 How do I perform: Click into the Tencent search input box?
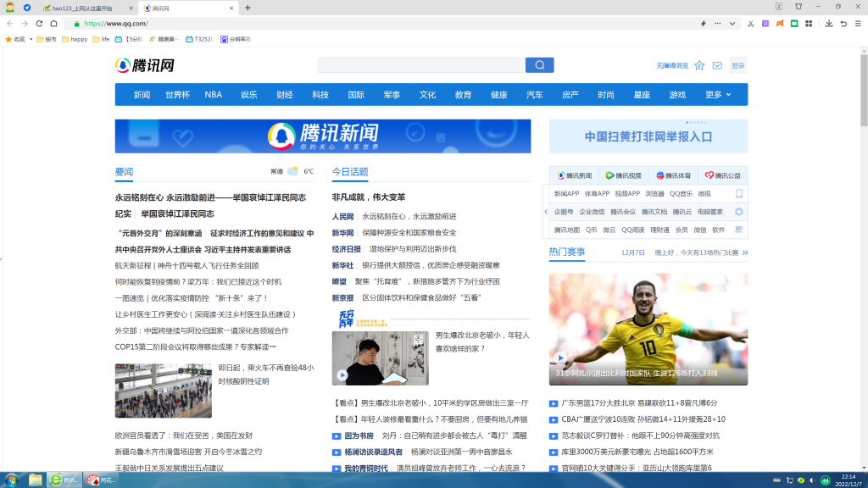(x=420, y=65)
